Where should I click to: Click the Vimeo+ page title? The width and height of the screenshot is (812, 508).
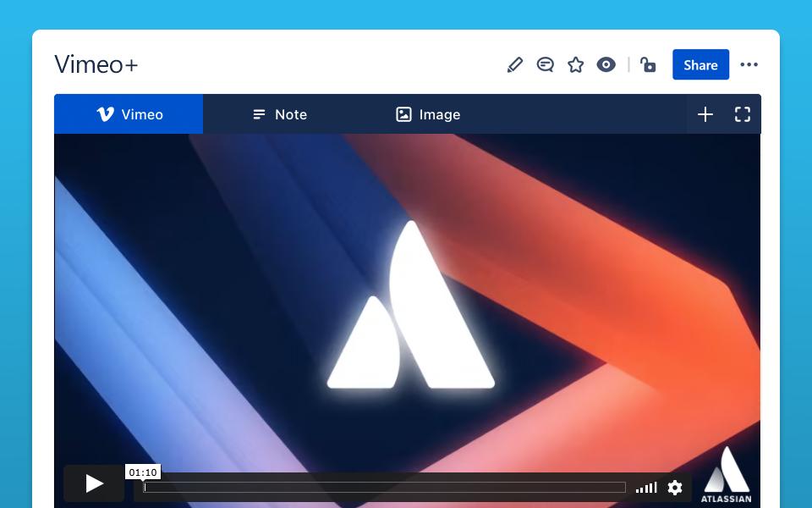(96, 65)
